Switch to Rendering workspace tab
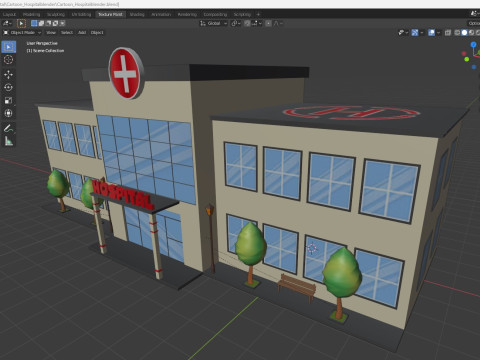This screenshot has height=360, width=480. (x=187, y=14)
